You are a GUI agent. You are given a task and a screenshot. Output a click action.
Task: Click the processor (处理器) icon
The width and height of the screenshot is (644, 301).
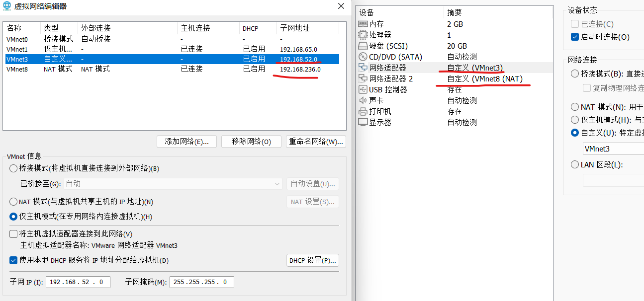(x=363, y=35)
